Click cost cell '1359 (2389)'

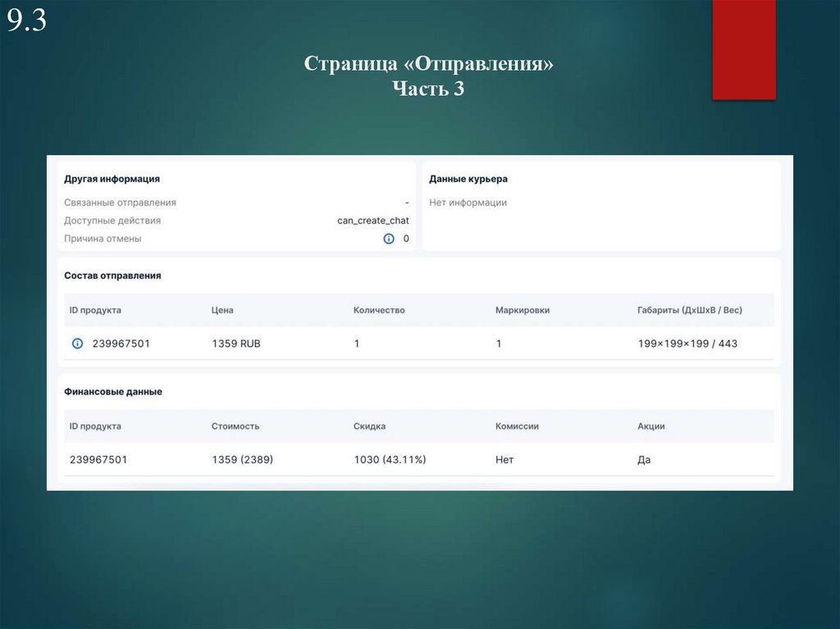point(242,460)
